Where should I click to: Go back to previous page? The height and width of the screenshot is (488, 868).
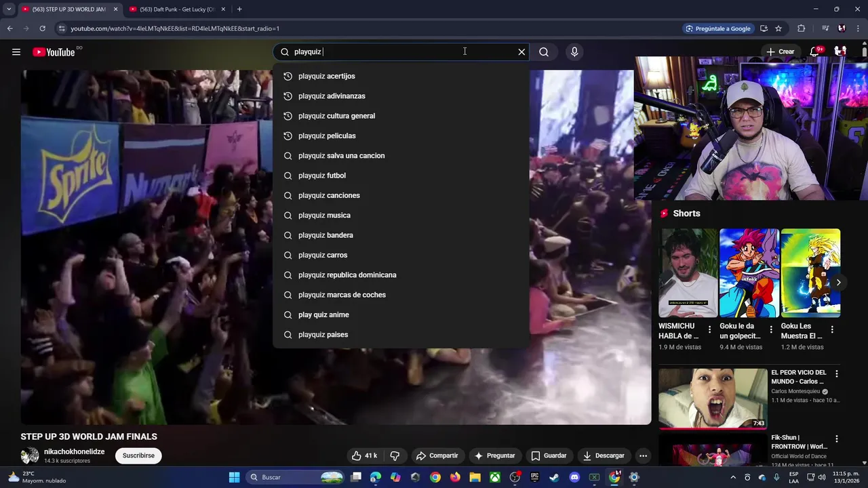tap(9, 28)
